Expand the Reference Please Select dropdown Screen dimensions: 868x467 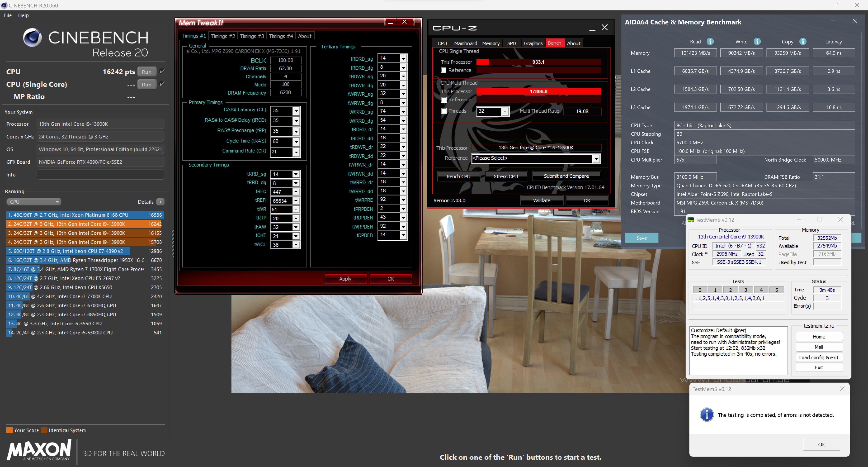pyautogui.click(x=596, y=158)
